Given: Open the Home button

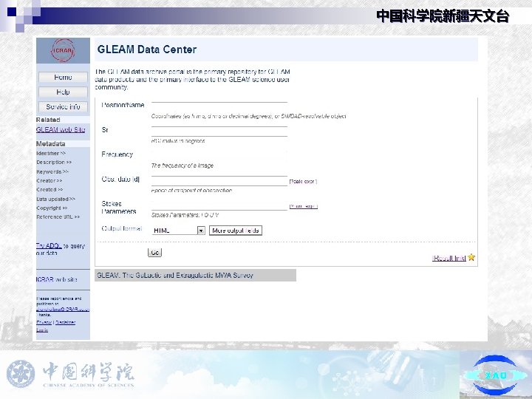Looking at the screenshot, I should 63,78.
